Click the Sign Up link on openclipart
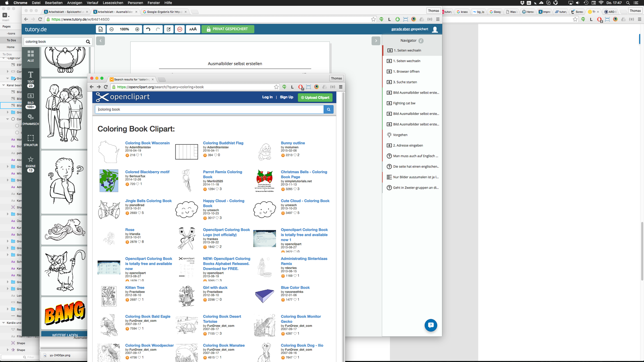Image resolution: width=644 pixels, height=362 pixels. point(286,97)
